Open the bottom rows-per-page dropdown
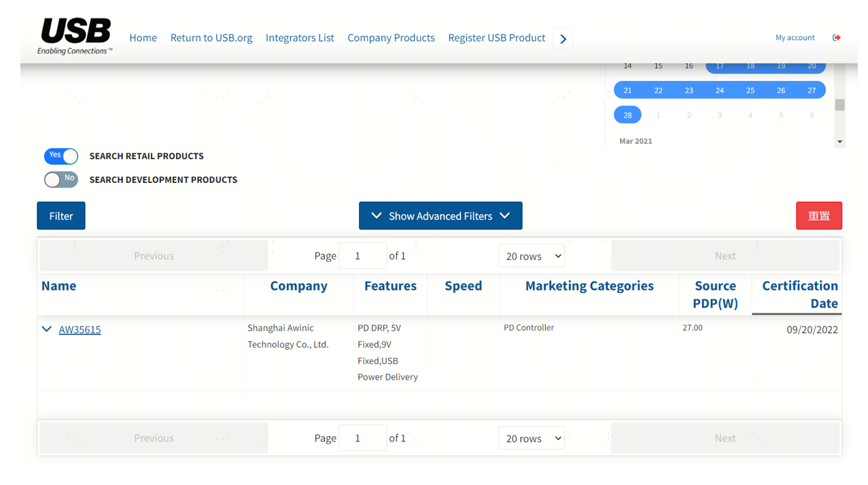This screenshot has width=868, height=485. pos(531,439)
